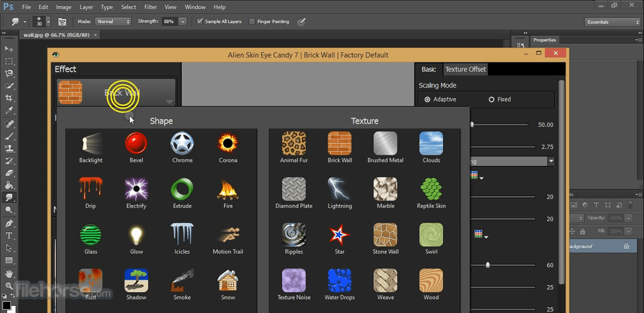Click the foreground color swatch

coord(6,306)
